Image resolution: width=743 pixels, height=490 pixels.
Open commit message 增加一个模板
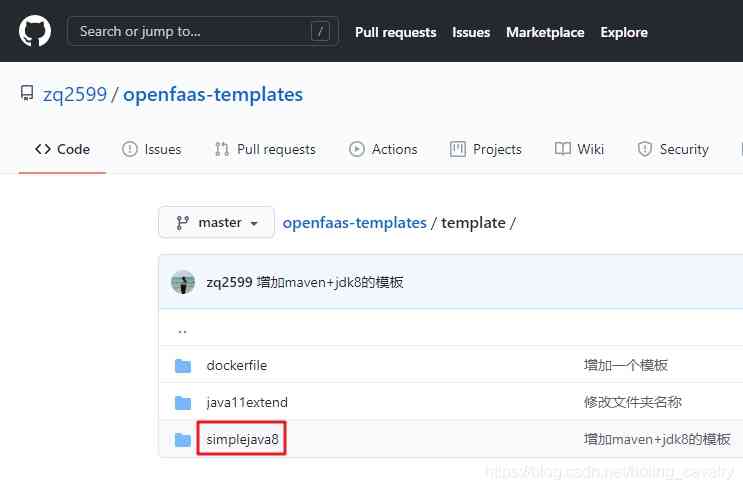625,365
